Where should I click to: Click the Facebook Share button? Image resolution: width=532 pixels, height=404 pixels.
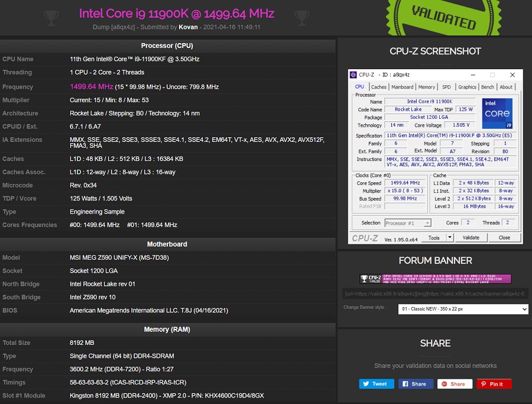point(416,384)
